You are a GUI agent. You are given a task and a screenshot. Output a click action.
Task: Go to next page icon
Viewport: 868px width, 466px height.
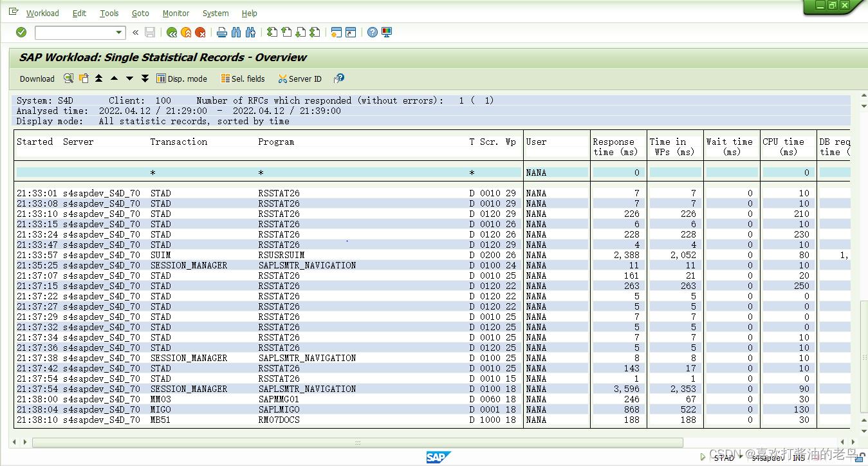tap(300, 32)
